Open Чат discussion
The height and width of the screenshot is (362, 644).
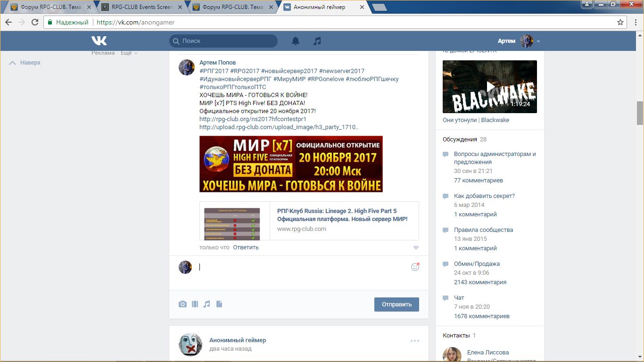[x=459, y=298]
